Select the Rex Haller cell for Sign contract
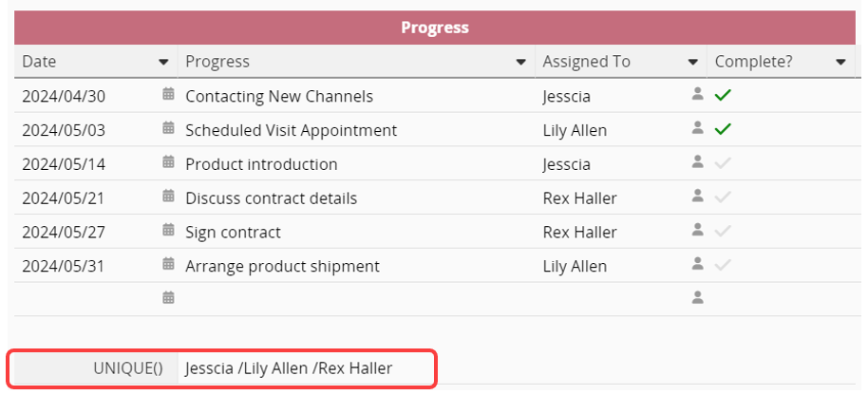The width and height of the screenshot is (868, 395). point(579,232)
